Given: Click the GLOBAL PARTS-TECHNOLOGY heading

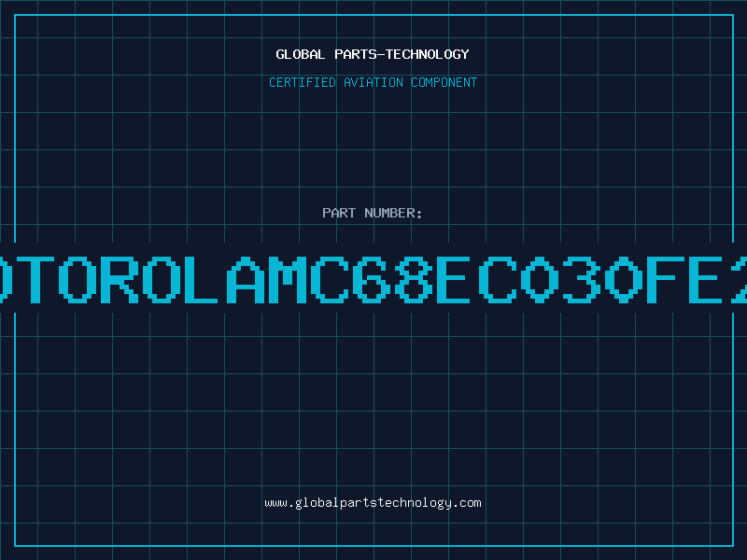Looking at the screenshot, I should pos(373,54).
